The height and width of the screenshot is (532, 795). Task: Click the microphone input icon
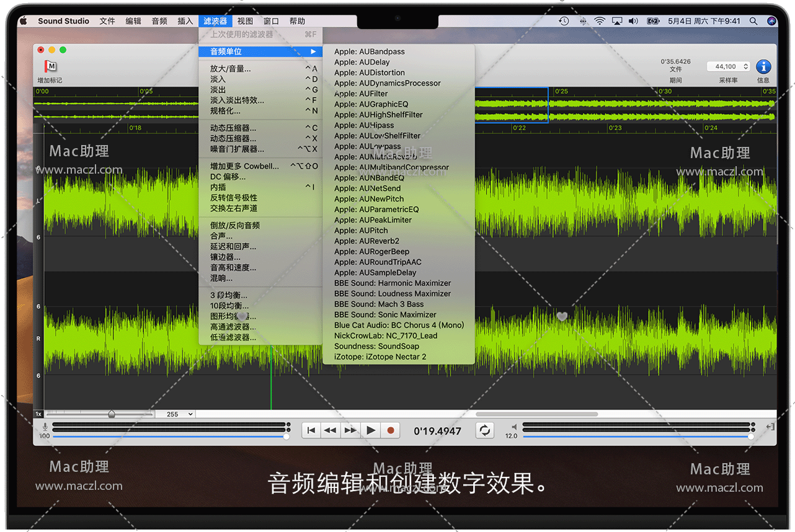point(45,427)
